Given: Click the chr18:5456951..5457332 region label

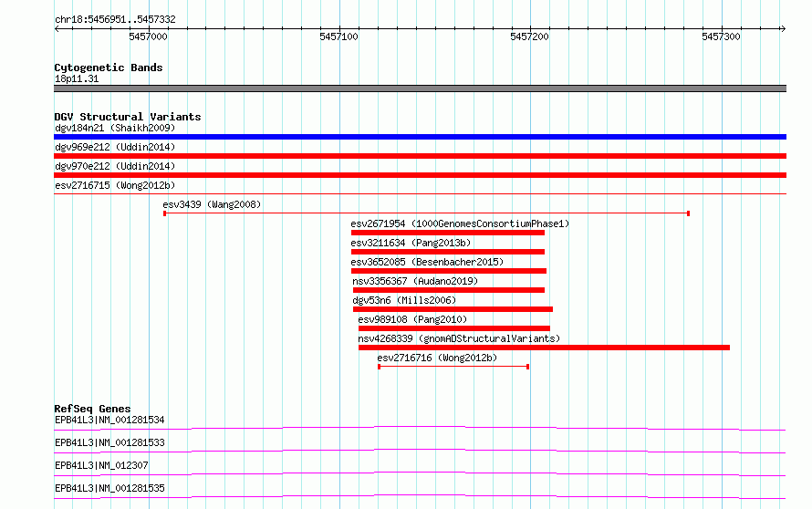Looking at the screenshot, I should (x=115, y=19).
